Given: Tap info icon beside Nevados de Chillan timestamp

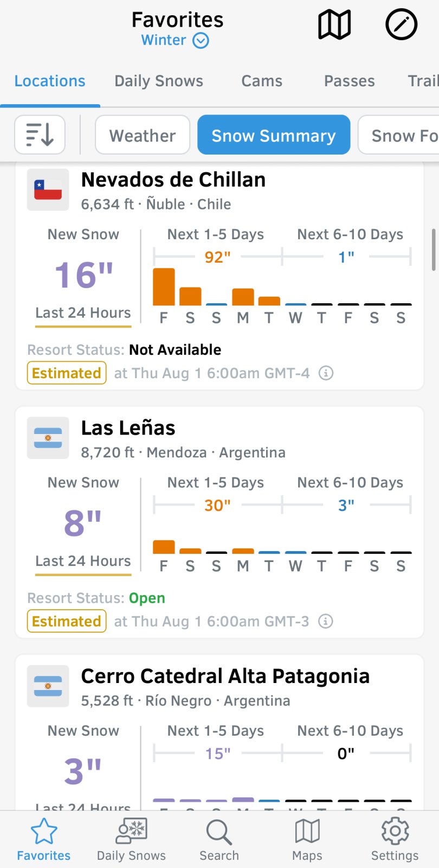Looking at the screenshot, I should (326, 373).
